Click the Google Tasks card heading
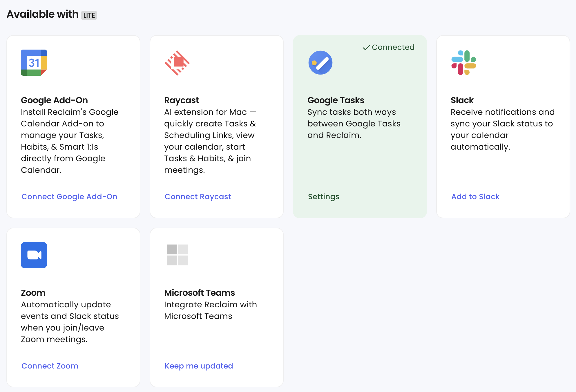Screen dimensions: 576x392 click(336, 100)
